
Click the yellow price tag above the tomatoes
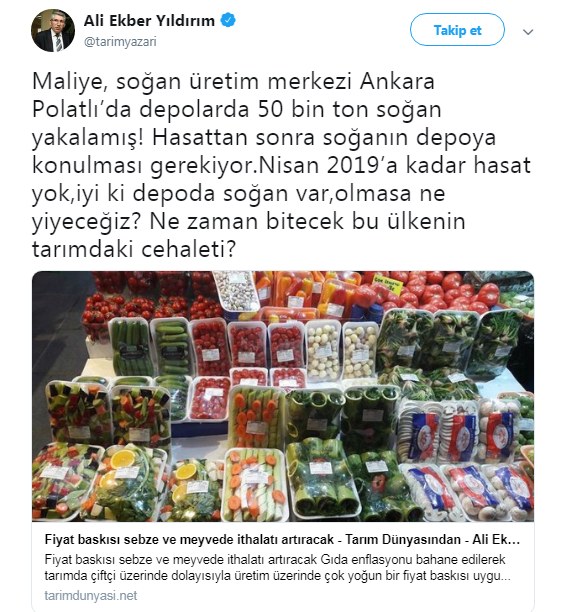(386, 284)
